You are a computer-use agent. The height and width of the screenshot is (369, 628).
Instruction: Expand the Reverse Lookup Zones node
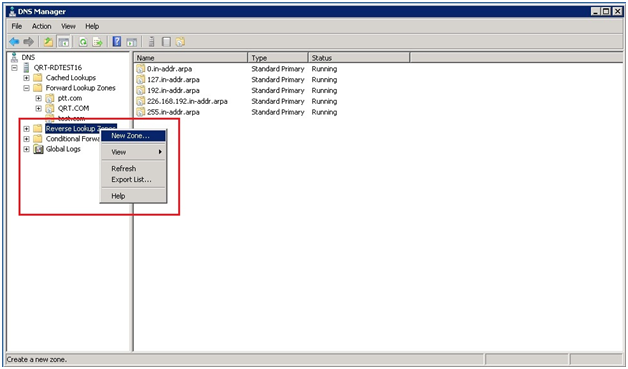coord(26,129)
